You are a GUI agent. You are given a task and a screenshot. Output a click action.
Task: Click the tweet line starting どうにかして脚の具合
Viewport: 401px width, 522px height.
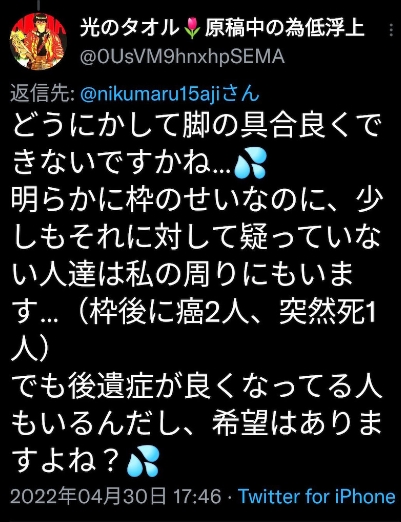[196, 127]
